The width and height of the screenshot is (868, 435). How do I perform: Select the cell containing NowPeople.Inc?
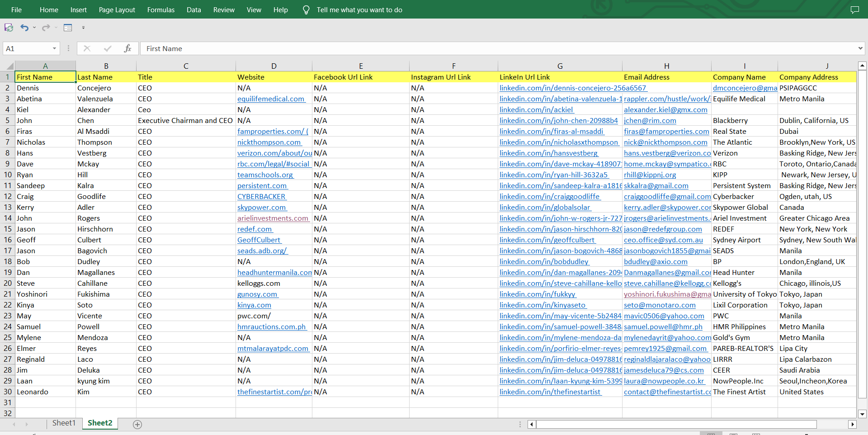pyautogui.click(x=744, y=381)
